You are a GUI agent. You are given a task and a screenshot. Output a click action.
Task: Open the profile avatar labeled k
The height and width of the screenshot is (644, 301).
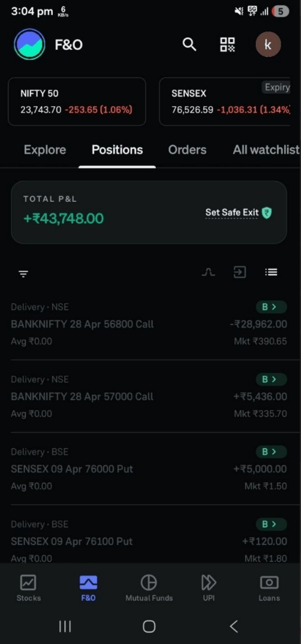point(268,44)
